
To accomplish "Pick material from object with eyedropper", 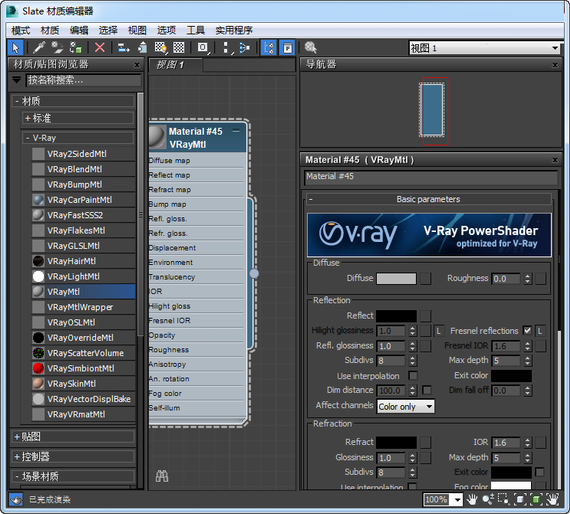I will [x=39, y=48].
